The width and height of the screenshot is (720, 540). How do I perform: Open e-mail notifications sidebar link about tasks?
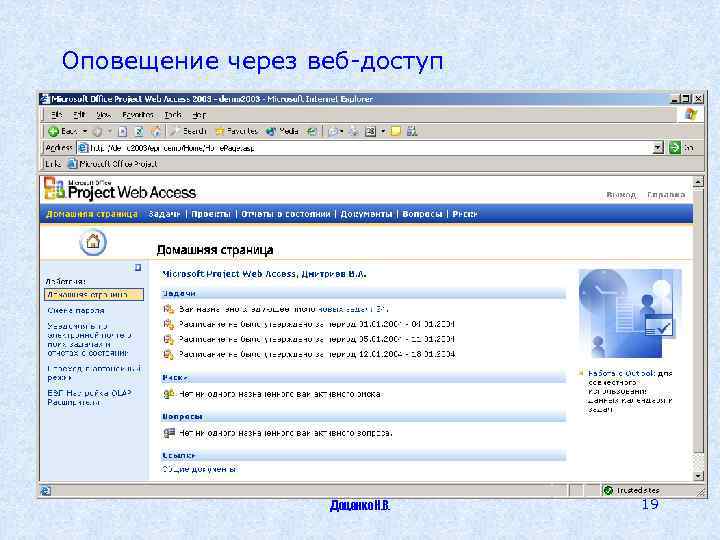(89, 339)
